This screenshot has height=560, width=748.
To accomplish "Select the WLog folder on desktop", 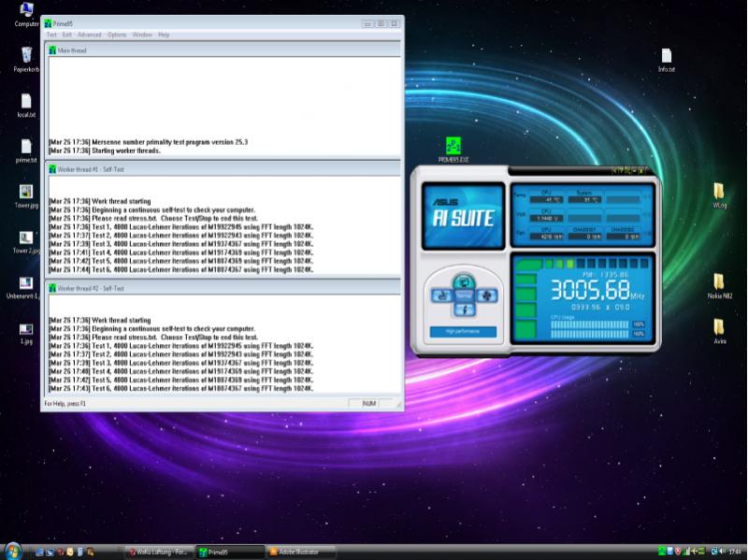I will coord(719,195).
